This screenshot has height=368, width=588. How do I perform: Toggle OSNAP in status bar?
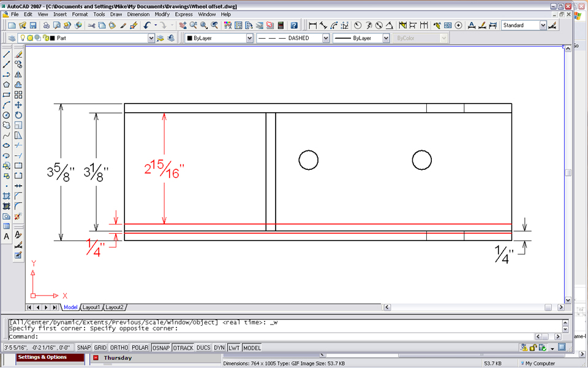tap(161, 348)
